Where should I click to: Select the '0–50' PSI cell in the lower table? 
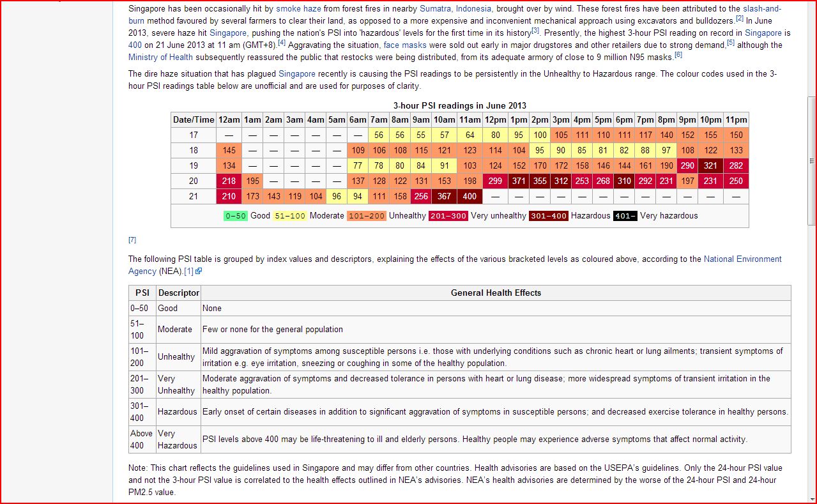pyautogui.click(x=142, y=309)
